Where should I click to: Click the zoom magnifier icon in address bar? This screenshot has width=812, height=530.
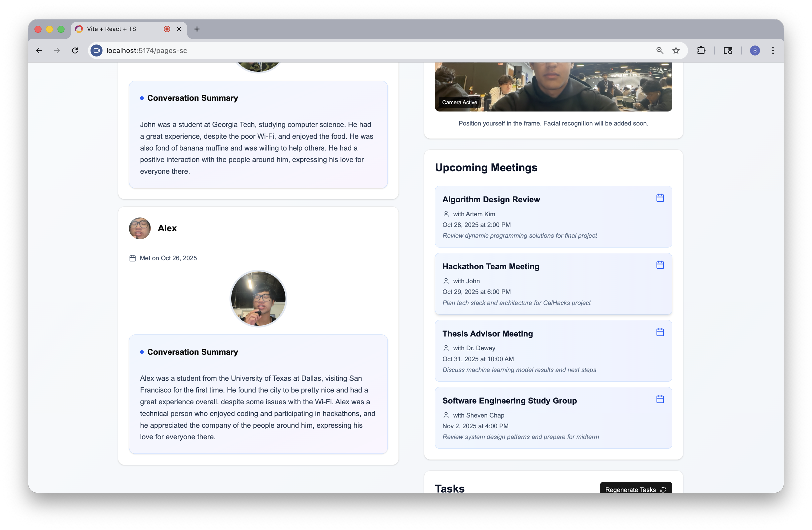659,50
